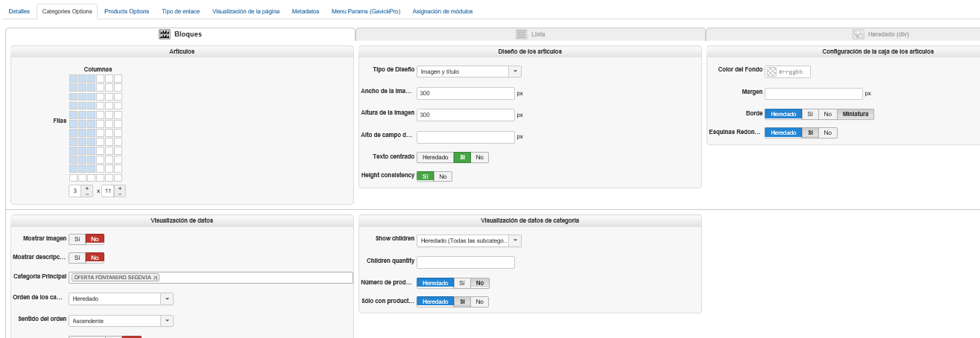This screenshot has width=980, height=338.
Task: Click the Bloques layout icon
Action: (x=165, y=34)
